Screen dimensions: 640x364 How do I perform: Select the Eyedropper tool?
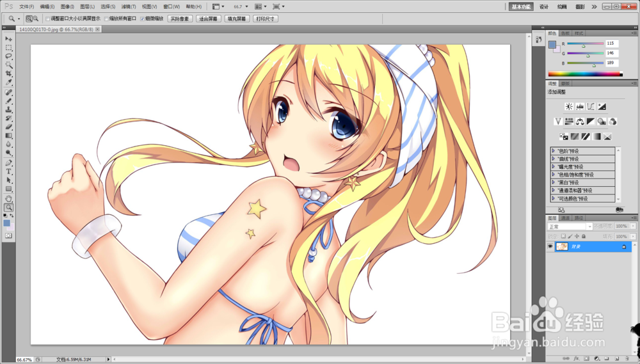(8, 83)
